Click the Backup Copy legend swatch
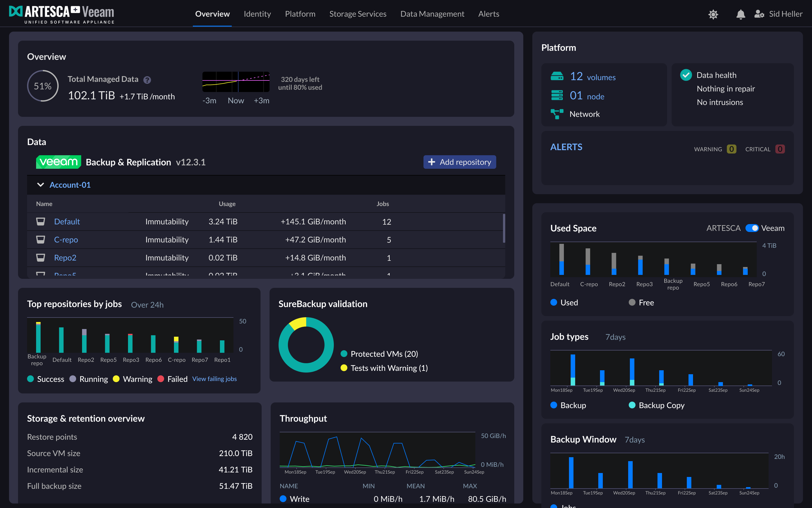The width and height of the screenshot is (812, 508). point(632,405)
